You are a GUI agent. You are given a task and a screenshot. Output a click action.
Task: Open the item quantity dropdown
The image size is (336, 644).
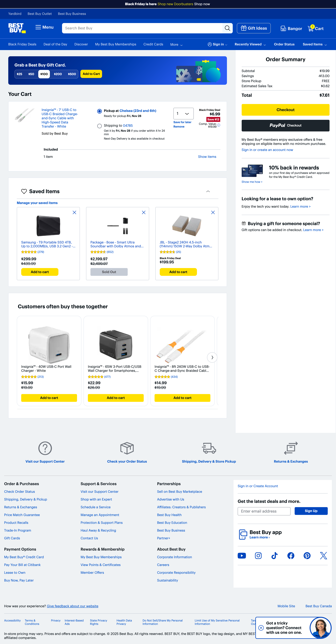[183, 113]
